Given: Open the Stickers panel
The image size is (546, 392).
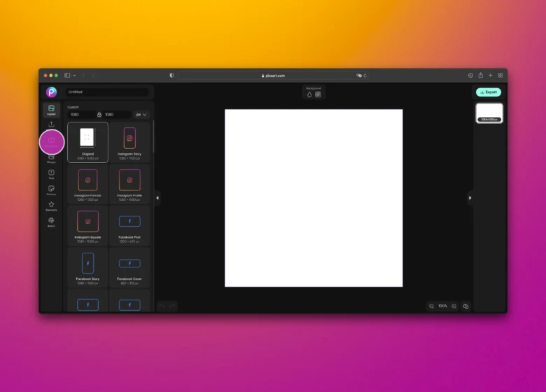Looking at the screenshot, I should [x=51, y=190].
